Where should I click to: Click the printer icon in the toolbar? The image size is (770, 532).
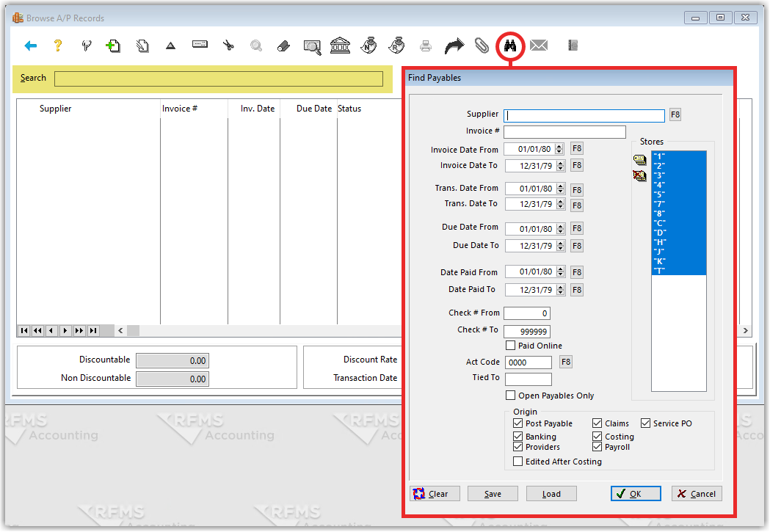[x=425, y=45]
